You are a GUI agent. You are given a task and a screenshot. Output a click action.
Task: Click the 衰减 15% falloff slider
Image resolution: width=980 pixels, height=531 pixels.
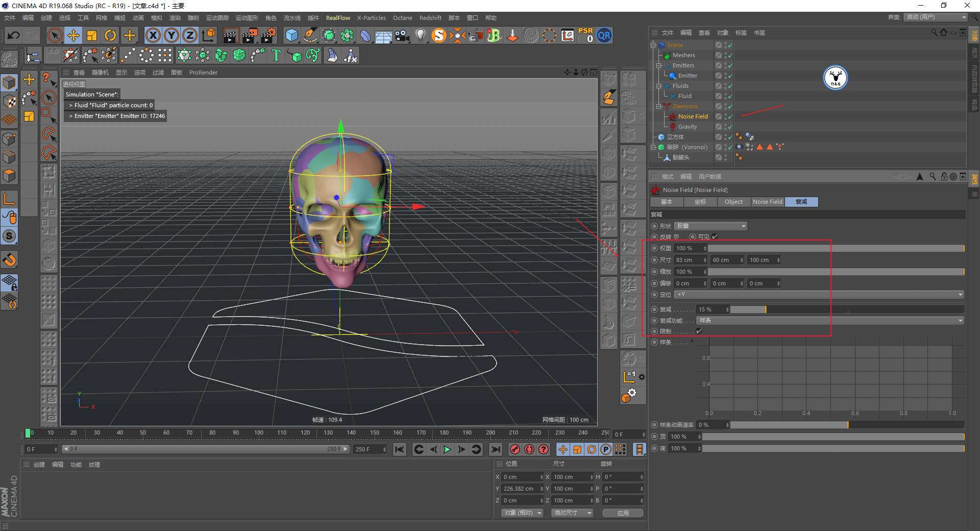[748, 309]
